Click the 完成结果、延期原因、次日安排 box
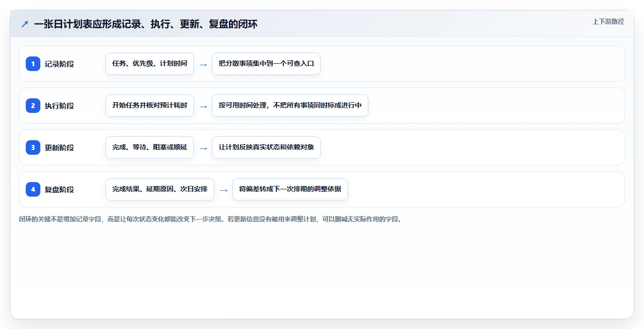This screenshot has height=329, width=644. coord(160,189)
